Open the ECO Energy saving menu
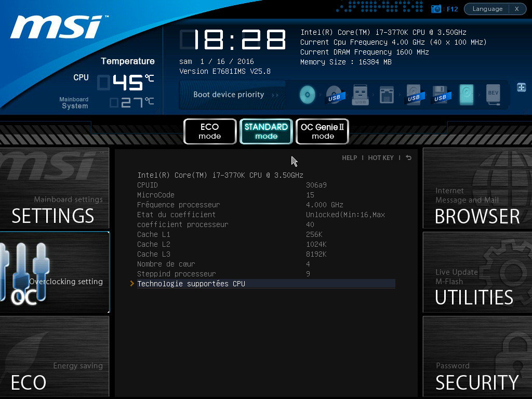This screenshot has width=532, height=399. (54, 356)
